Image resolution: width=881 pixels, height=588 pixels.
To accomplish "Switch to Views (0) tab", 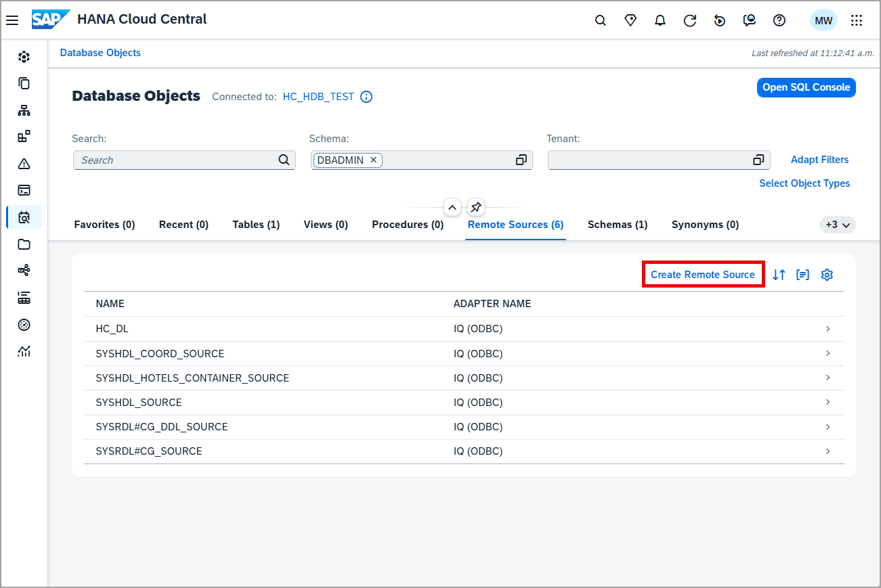I will [326, 225].
